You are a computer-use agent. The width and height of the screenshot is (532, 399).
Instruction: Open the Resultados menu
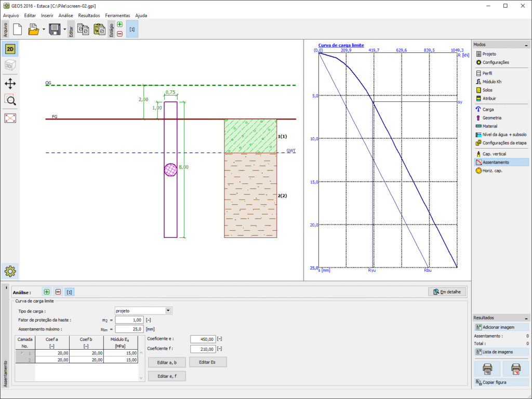[x=89, y=16]
